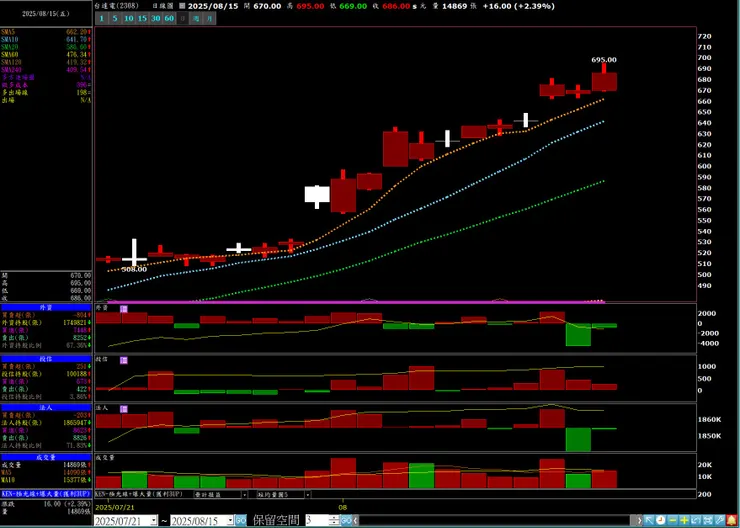Screen dimensions: 740x528
Task: Click the 法人持股(張) row
Action: pyautogui.click(x=46, y=423)
